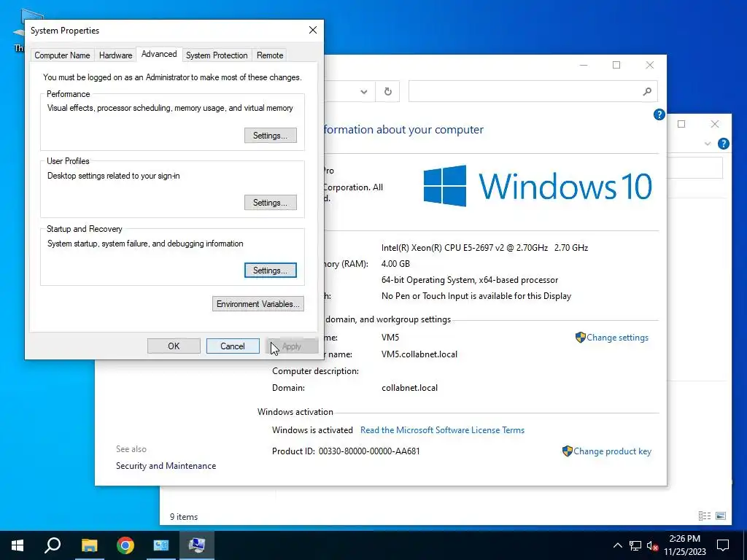Screen dimensions: 747x560
Task: Select System Properties taskbar icon
Action: click(197, 545)
